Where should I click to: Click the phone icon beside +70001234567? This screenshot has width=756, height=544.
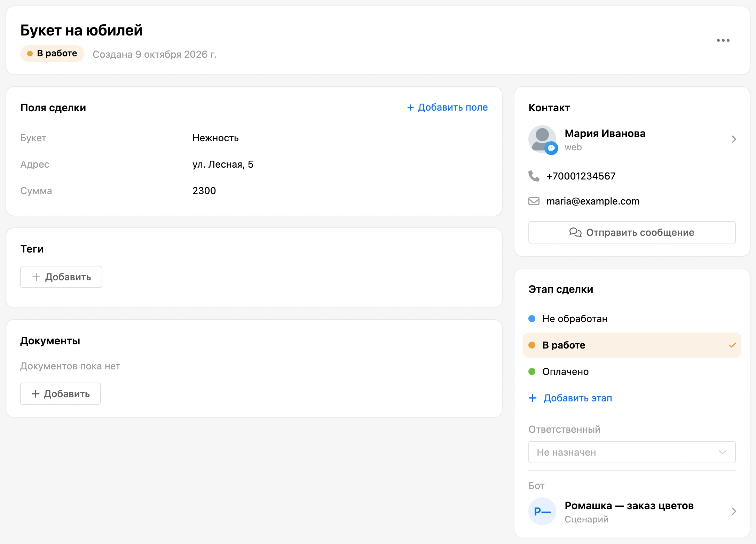tap(534, 176)
